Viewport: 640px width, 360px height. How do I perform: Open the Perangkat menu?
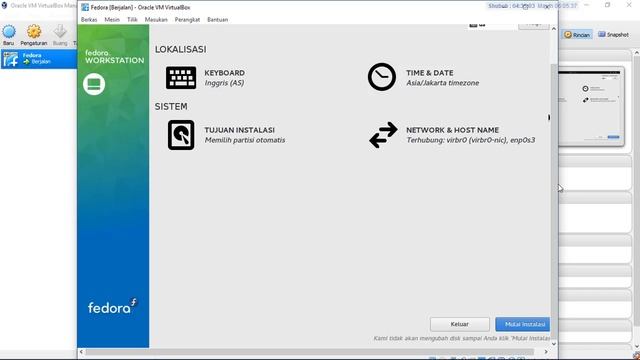click(x=187, y=20)
